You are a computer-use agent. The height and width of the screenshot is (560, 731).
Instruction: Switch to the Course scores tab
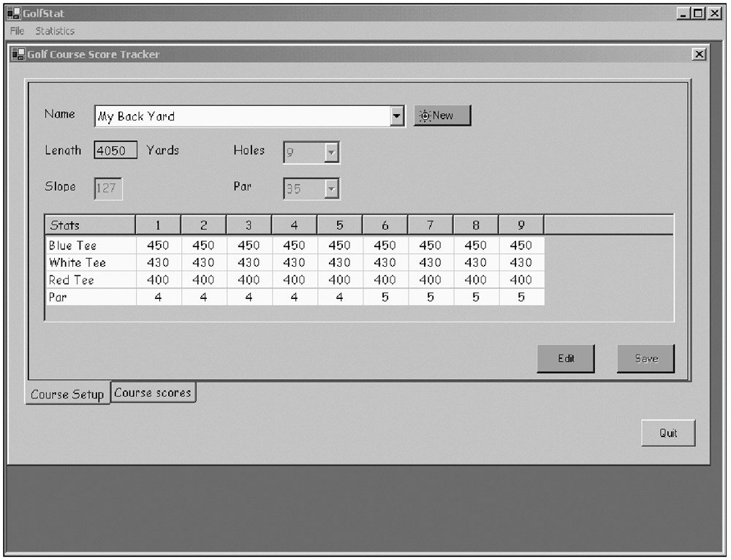coord(153,393)
